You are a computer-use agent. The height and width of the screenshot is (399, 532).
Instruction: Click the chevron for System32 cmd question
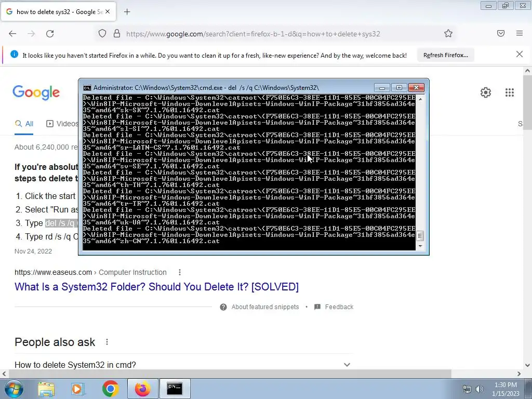pos(347,365)
